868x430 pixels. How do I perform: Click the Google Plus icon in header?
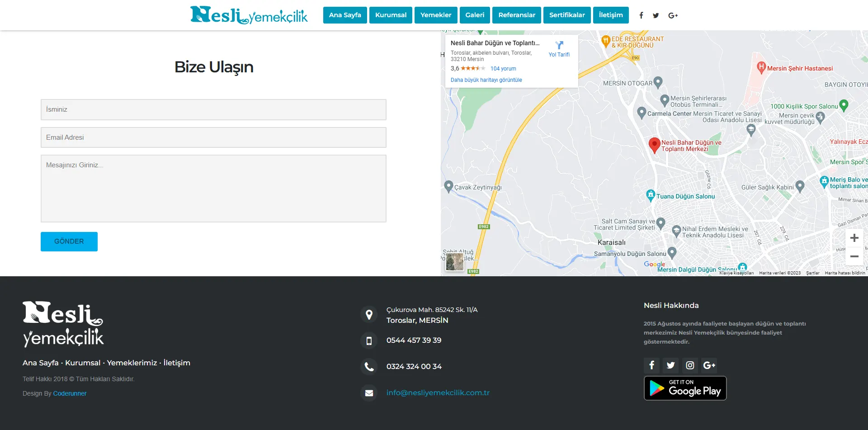(x=673, y=15)
